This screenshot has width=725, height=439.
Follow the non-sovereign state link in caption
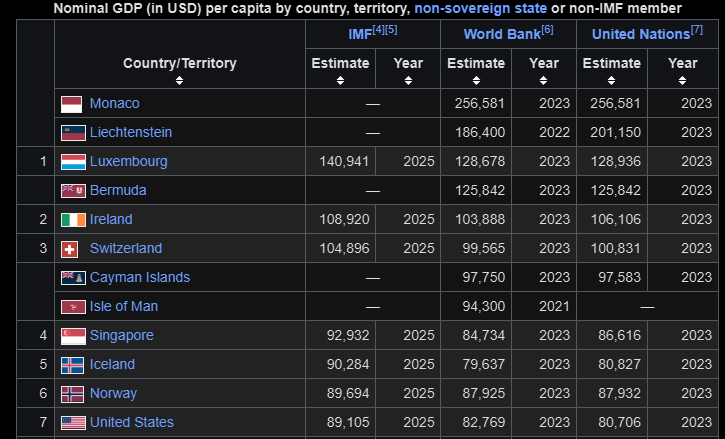[x=480, y=8]
